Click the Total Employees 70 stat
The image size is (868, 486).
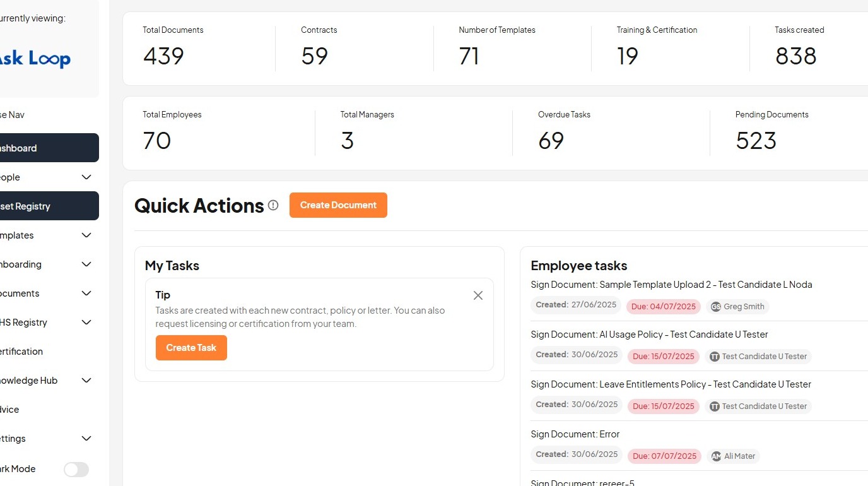(172, 133)
